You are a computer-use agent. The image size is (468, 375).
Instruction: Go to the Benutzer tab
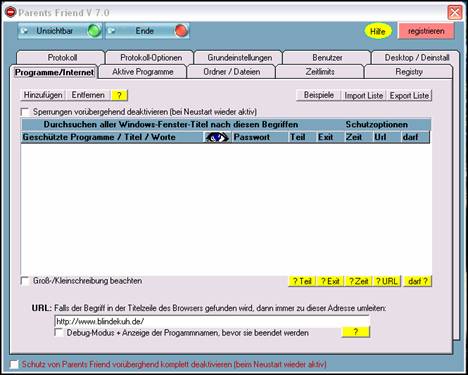click(x=327, y=57)
